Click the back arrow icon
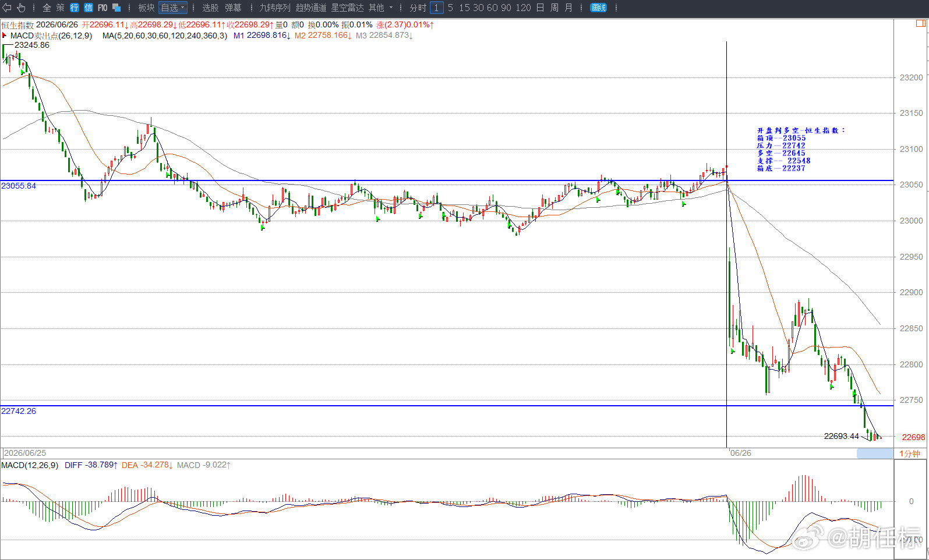The width and height of the screenshot is (929, 560). pyautogui.click(x=7, y=8)
